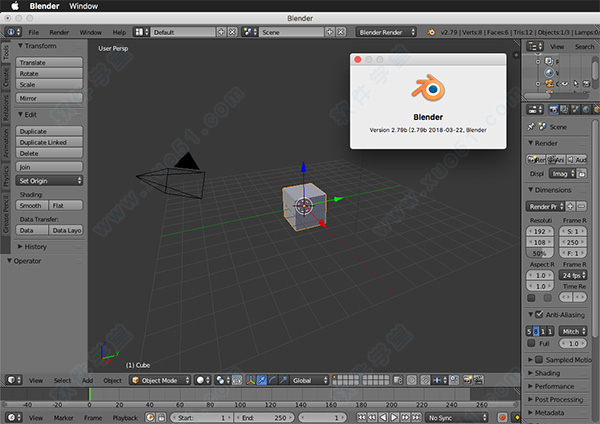Open the Timeline editor type clock icon
This screenshot has height=424, width=600.
click(14, 417)
